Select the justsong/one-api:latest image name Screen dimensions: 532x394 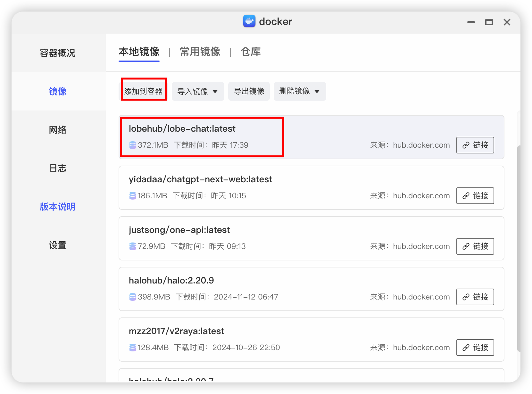[179, 230]
